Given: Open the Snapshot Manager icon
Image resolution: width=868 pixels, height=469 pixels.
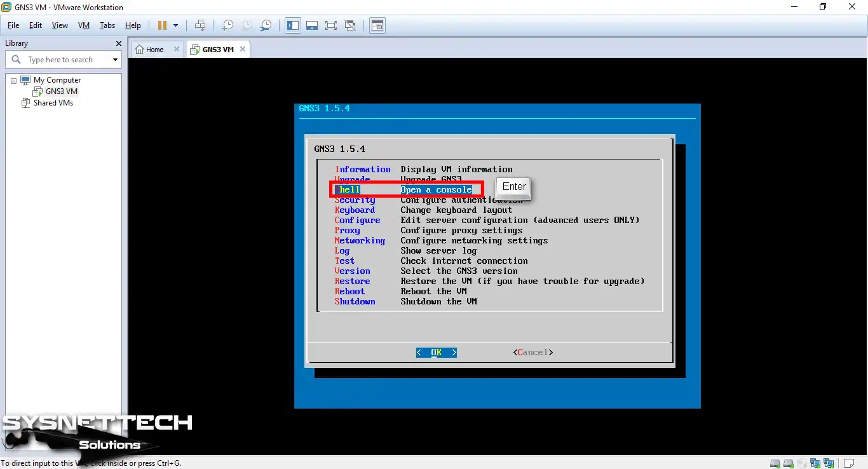Looking at the screenshot, I should coord(266,25).
